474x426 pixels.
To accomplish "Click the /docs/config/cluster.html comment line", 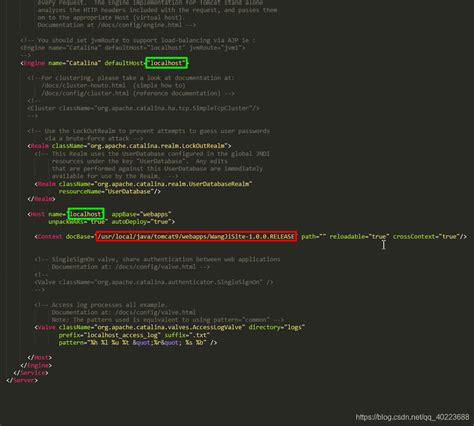I will 138,93.
